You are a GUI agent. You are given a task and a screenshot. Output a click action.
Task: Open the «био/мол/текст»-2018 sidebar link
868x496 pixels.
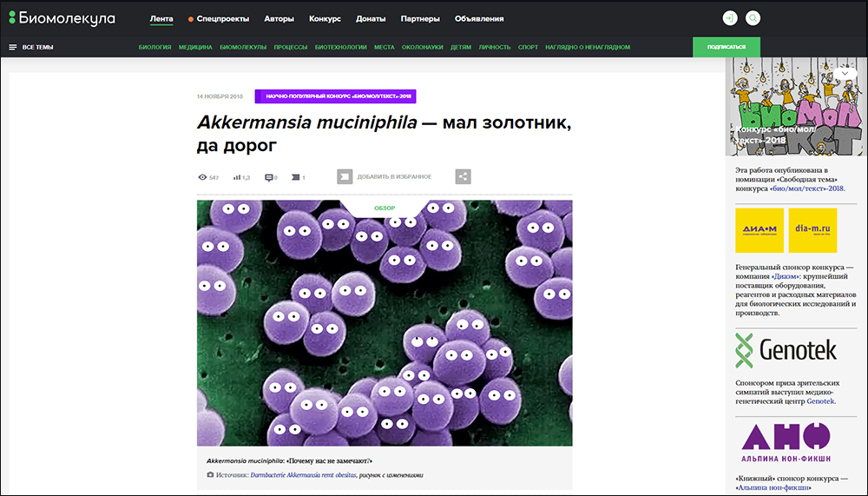807,188
